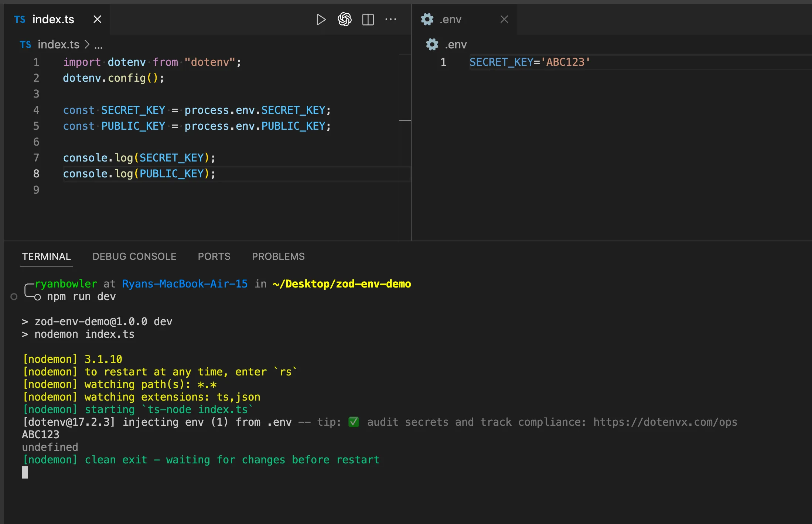Expand the breadcrumb chevron after index.ts

click(87, 45)
